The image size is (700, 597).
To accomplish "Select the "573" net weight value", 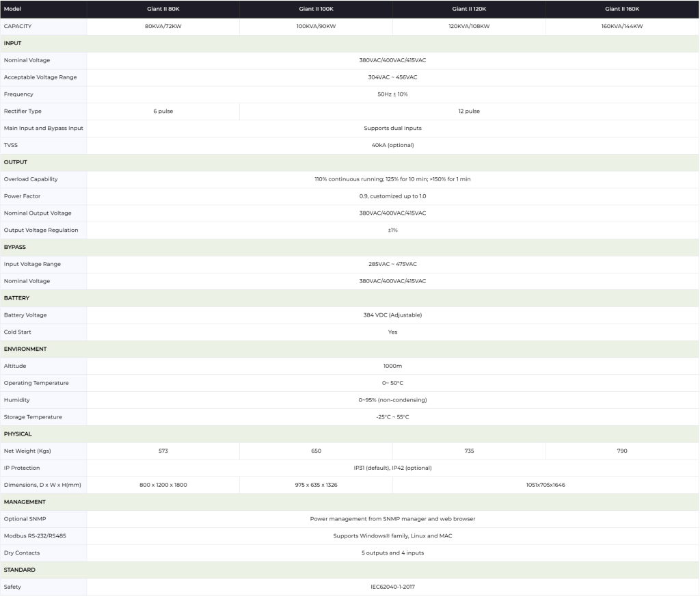I will (x=163, y=451).
